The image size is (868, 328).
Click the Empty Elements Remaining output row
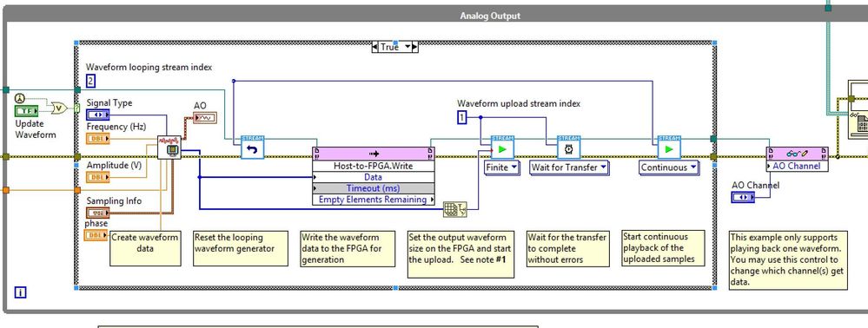(x=374, y=200)
